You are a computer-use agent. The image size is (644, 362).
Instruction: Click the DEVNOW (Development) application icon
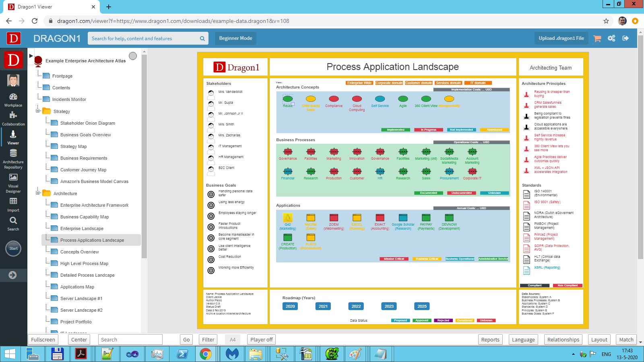click(449, 218)
